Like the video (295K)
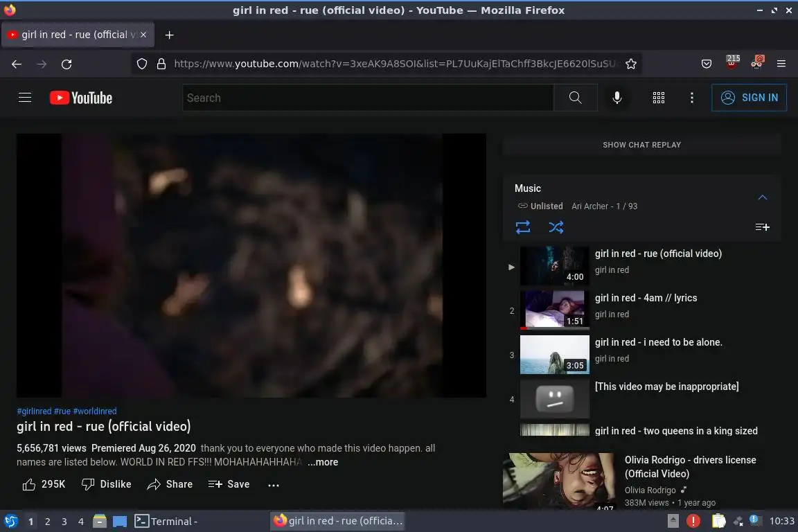 point(44,484)
